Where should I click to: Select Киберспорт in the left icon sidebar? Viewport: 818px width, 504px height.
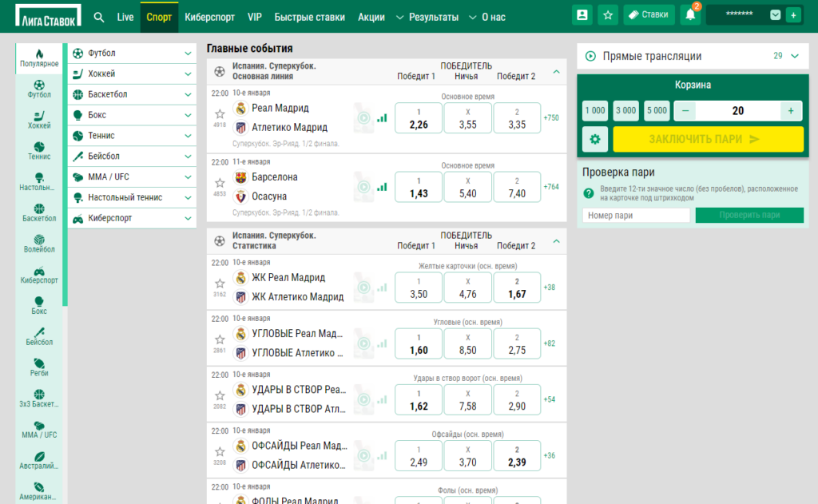click(x=39, y=275)
